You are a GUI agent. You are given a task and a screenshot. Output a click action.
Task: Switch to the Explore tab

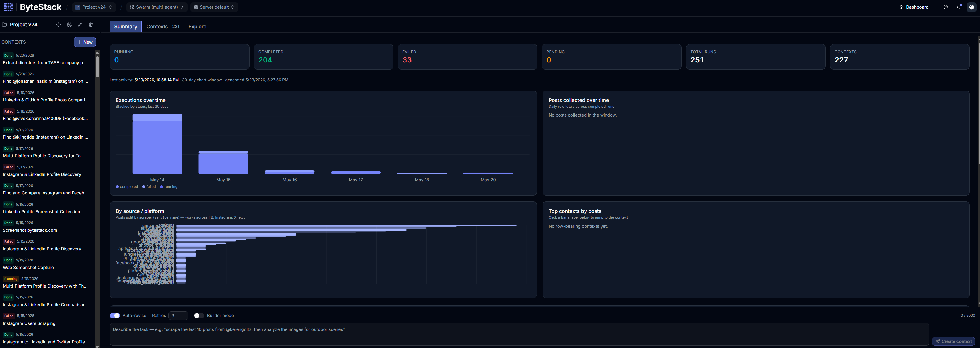pyautogui.click(x=197, y=27)
